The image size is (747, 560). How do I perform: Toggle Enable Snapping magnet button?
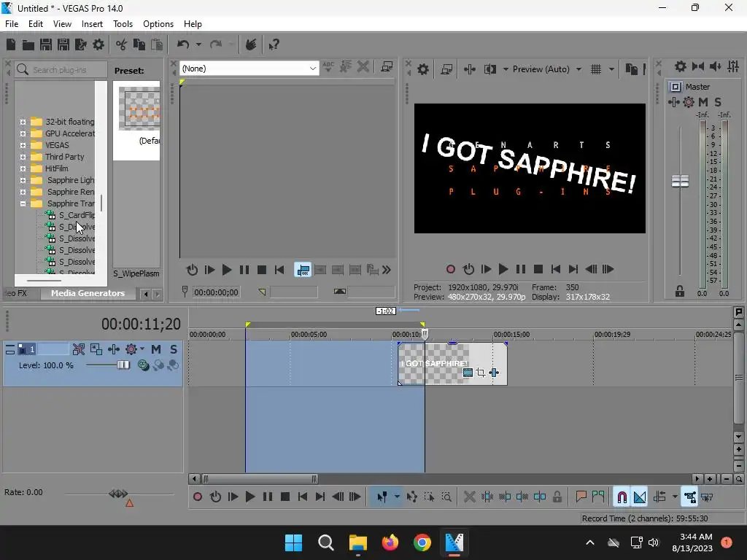coord(622,497)
